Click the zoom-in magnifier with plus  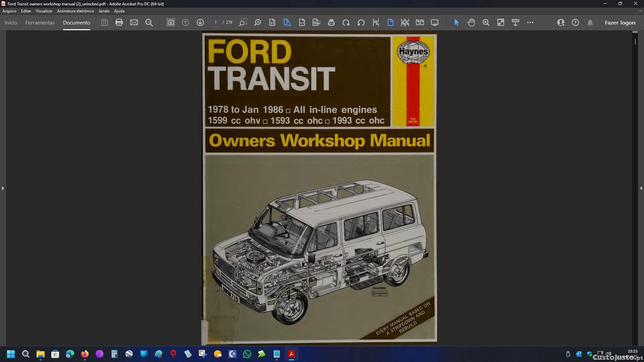tap(486, 22)
